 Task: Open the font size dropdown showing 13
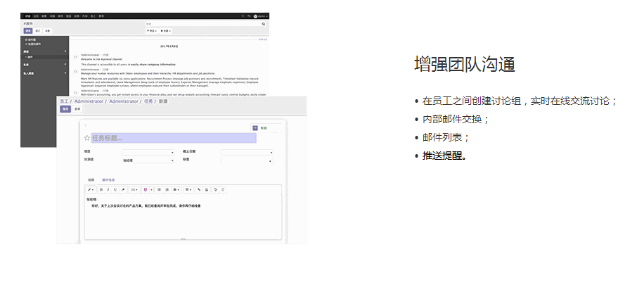[x=134, y=189]
